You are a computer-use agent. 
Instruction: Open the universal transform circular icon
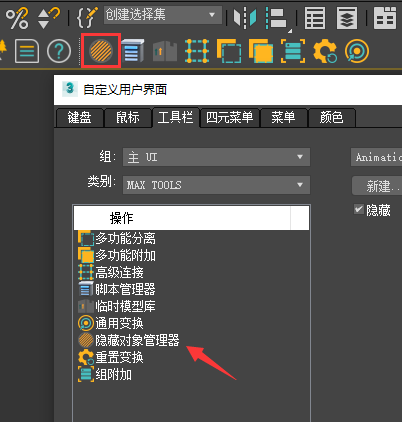click(357, 51)
